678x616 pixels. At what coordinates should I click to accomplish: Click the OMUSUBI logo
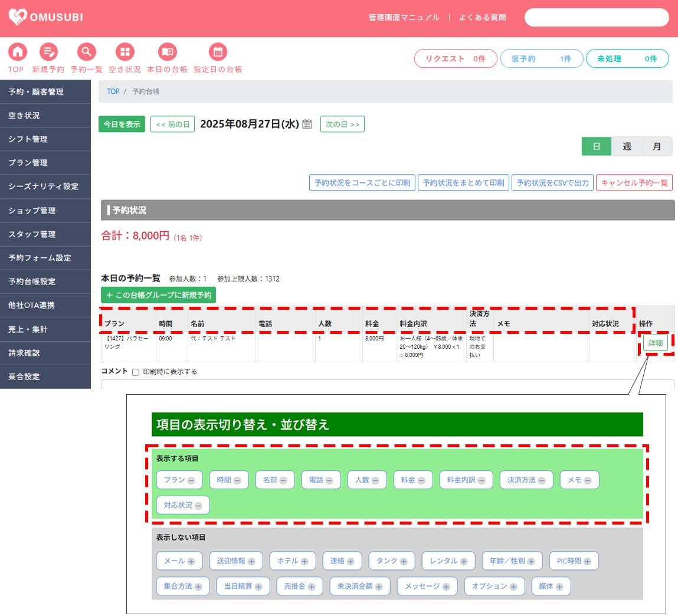coord(46,17)
